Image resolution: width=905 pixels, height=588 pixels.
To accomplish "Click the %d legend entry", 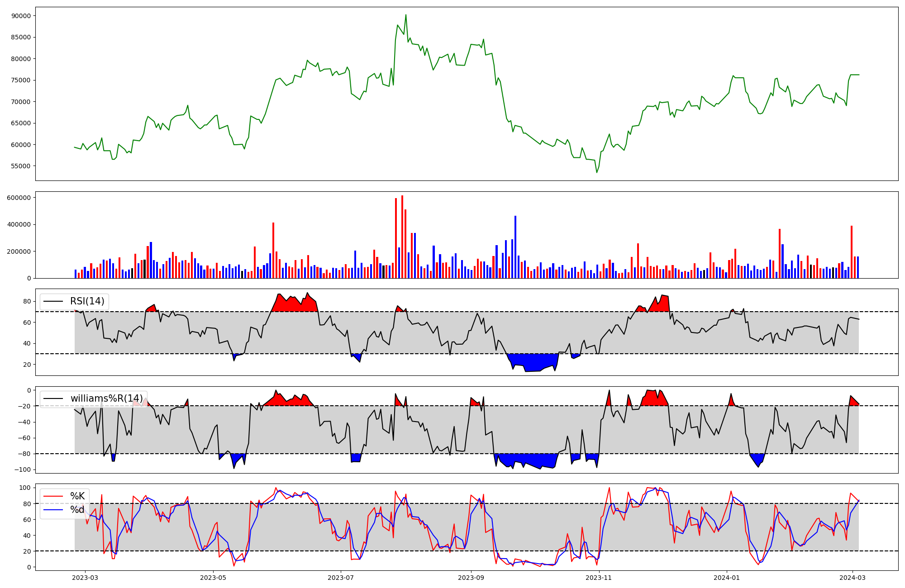I will pyautogui.click(x=77, y=510).
